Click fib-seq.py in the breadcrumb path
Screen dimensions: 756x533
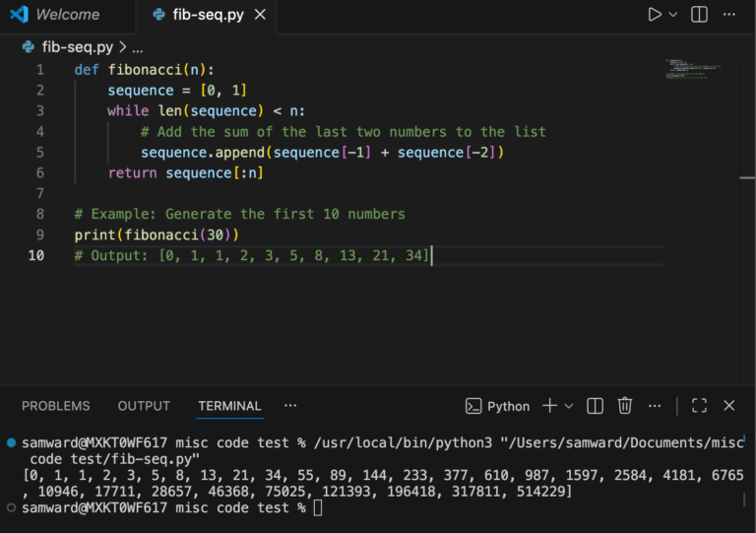pyautogui.click(x=77, y=46)
